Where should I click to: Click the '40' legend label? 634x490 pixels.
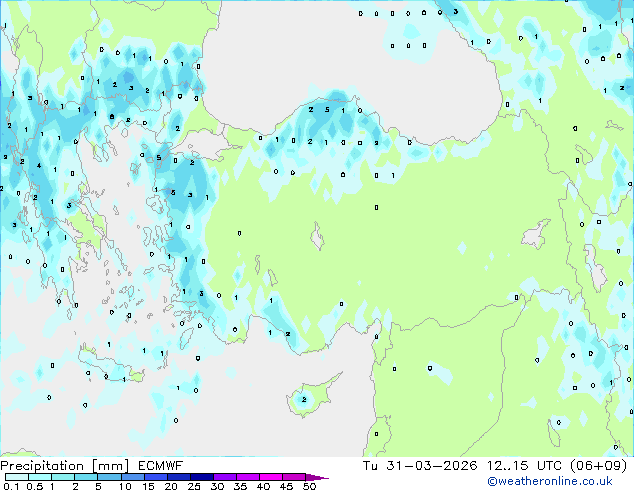263,486
